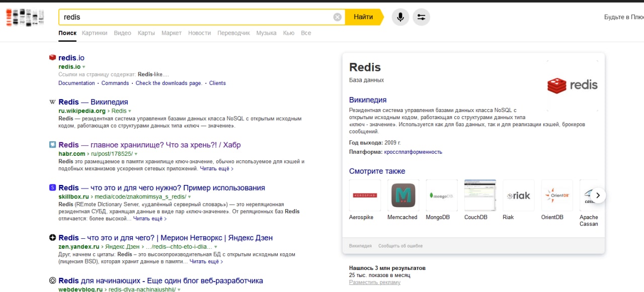Click the Redis breadcrumb after ru.wikipedia.org
This screenshot has height=292, width=644.
[x=119, y=111]
